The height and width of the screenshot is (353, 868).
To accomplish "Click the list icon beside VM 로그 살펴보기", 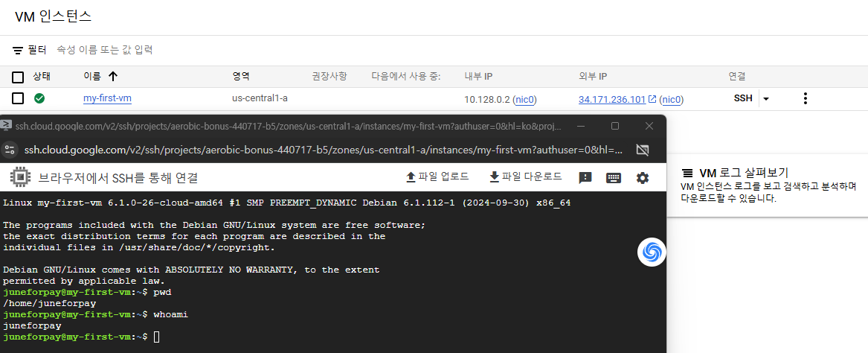I will coord(687,173).
